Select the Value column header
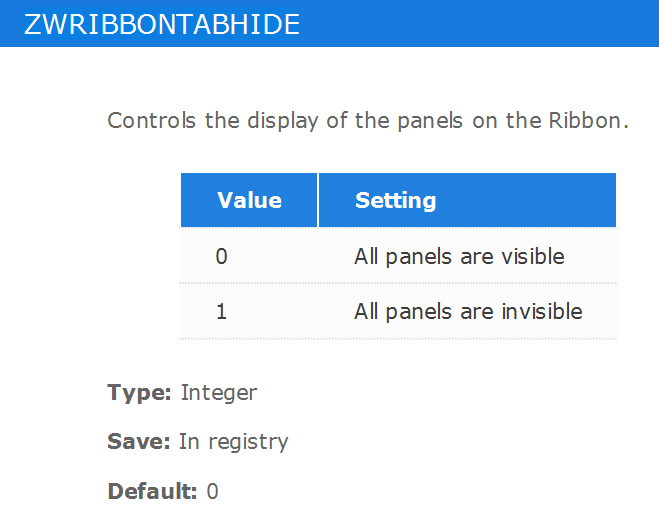Screen dimensions: 659x526 click(249, 200)
